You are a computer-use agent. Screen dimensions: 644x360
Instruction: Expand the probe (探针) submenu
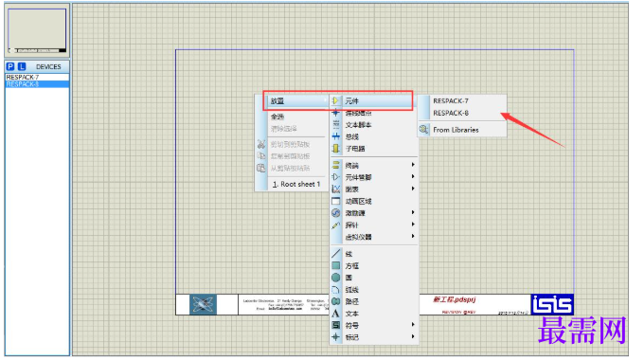point(373,225)
